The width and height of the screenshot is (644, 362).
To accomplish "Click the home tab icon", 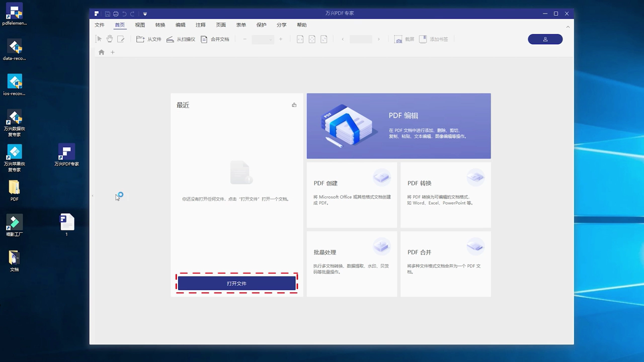I will click(x=102, y=52).
